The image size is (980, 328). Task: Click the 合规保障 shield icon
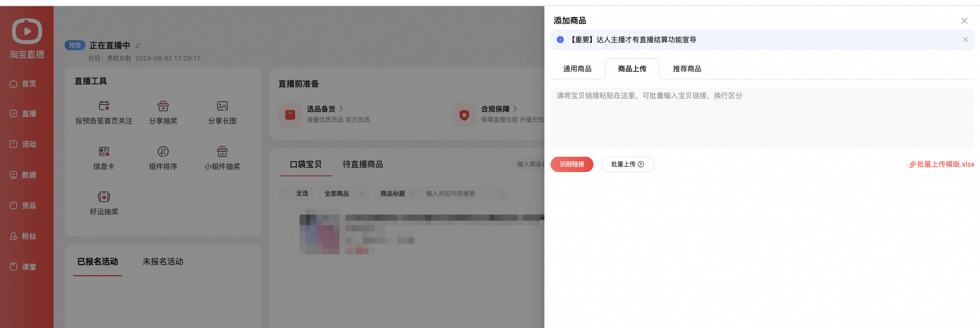pos(464,115)
